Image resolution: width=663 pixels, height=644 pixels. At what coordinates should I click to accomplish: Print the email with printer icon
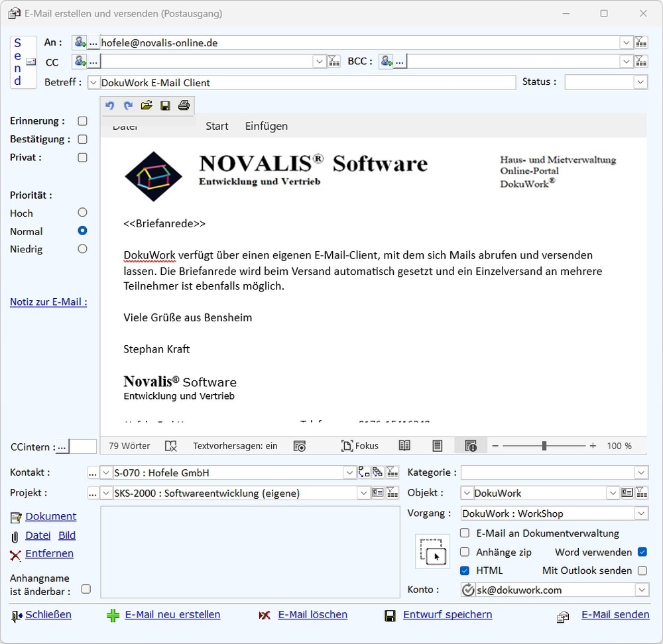click(x=184, y=105)
